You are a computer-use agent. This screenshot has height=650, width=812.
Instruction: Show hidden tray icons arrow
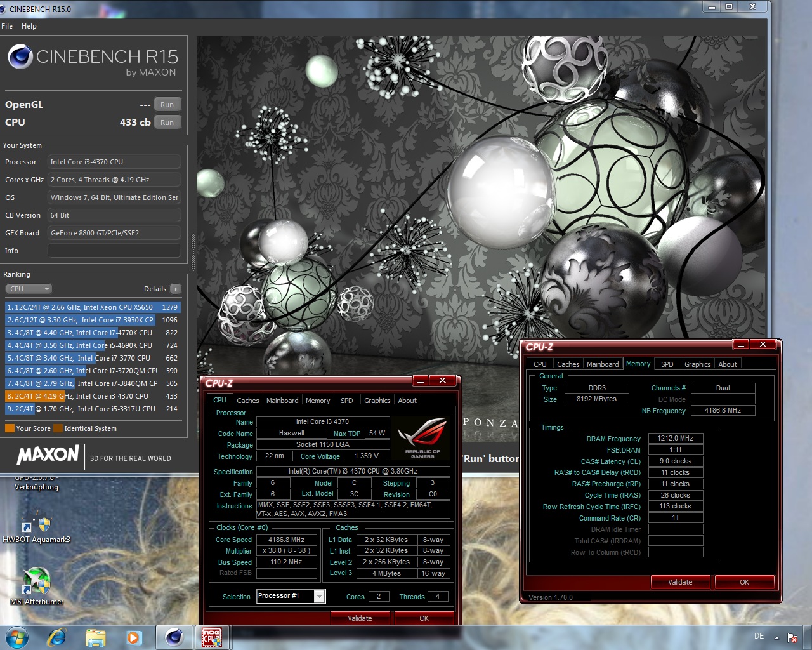click(776, 637)
